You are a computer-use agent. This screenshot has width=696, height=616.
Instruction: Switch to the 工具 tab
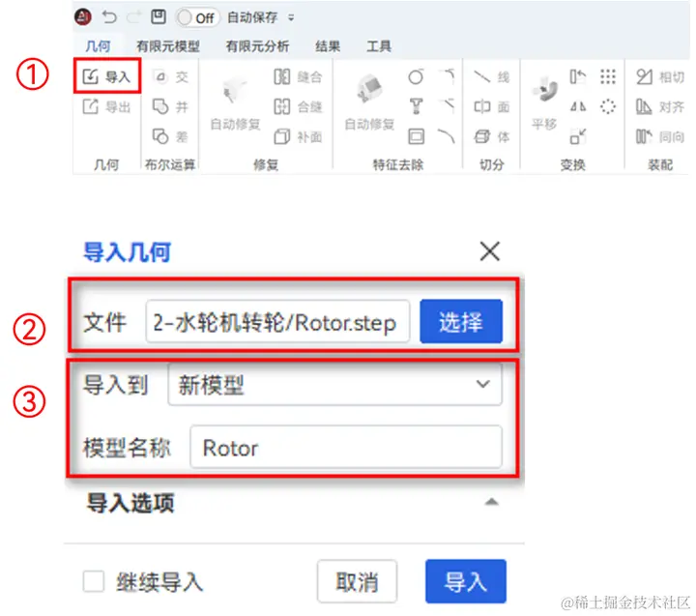click(x=379, y=46)
